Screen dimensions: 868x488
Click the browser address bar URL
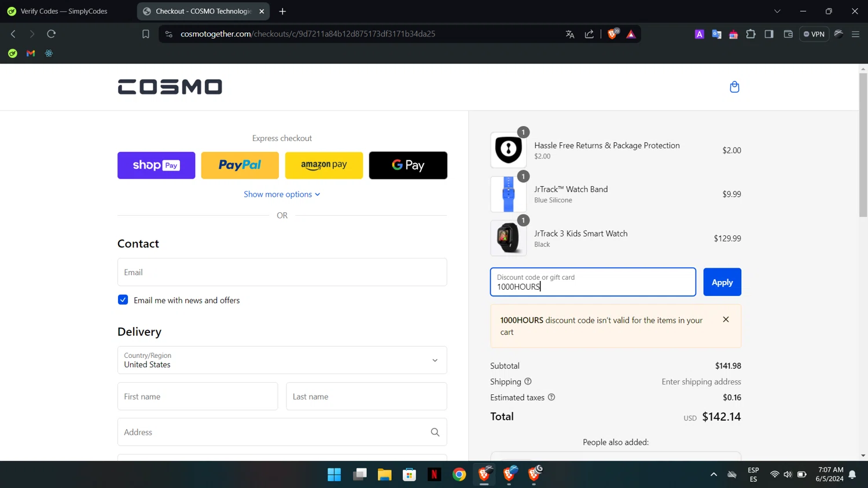click(308, 34)
